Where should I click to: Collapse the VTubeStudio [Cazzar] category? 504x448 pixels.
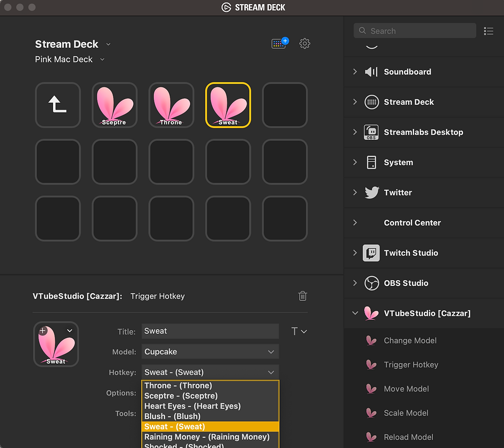click(x=355, y=313)
